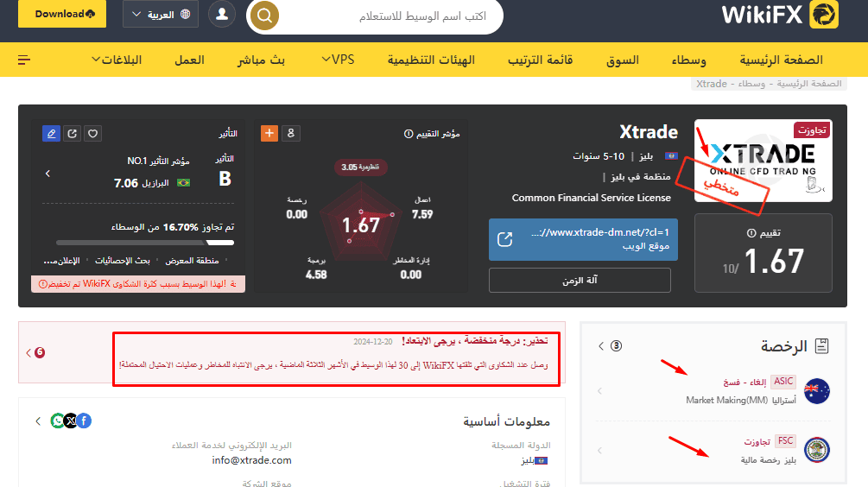
Task: Click the Facebook share icon
Action: click(84, 421)
